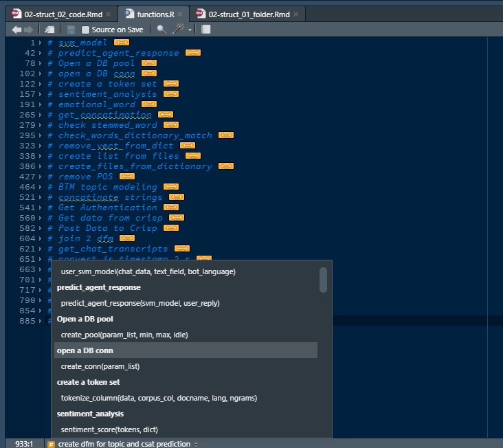The image size is (503, 448).
Task: Click cursor position 933:1 in status bar
Action: [24, 444]
